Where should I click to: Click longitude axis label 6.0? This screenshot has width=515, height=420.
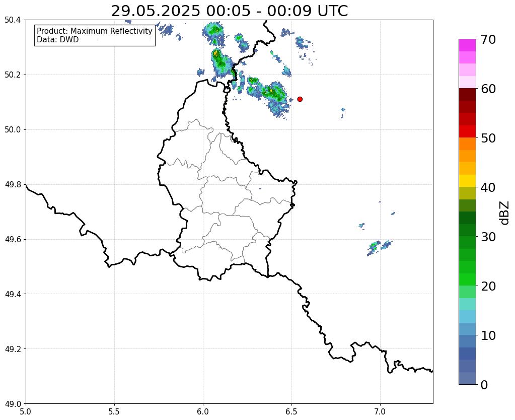click(203, 412)
